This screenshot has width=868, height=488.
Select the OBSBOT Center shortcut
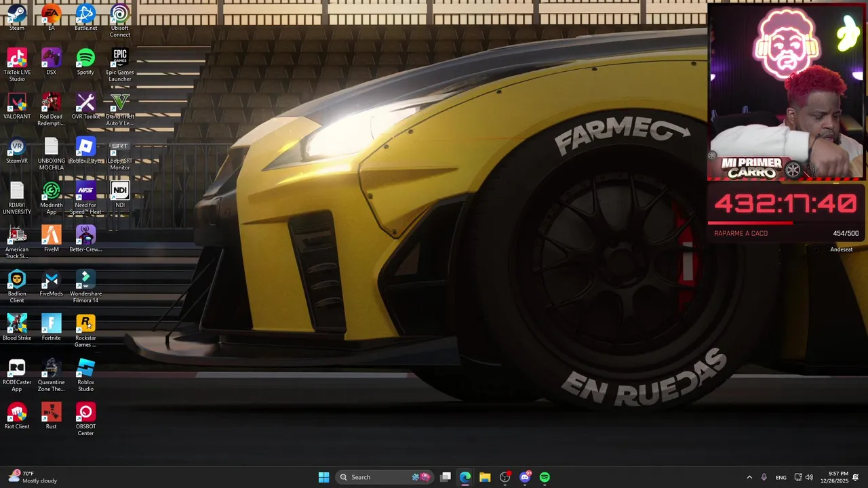(x=85, y=420)
